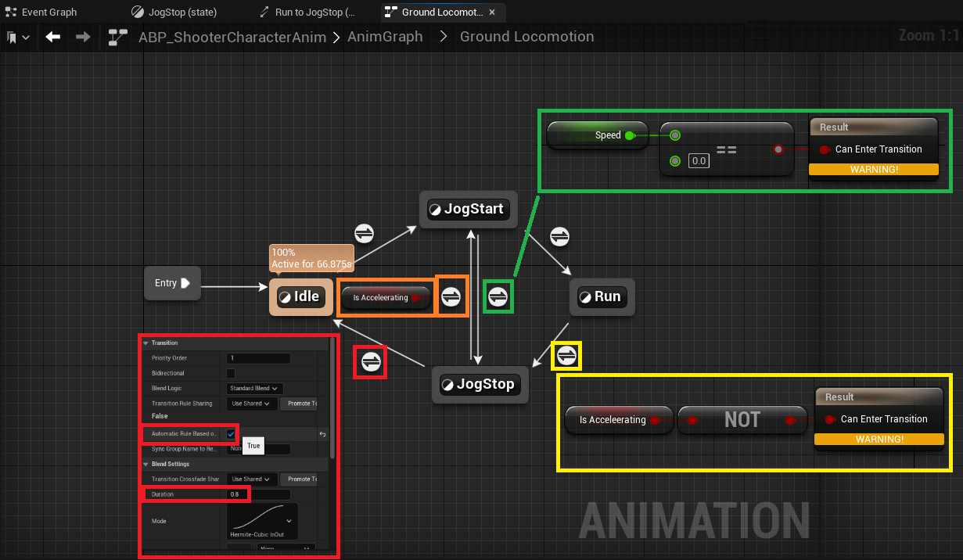This screenshot has width=963, height=560.
Task: Select the green-boxed transition icon near JogStart line
Action: click(498, 297)
